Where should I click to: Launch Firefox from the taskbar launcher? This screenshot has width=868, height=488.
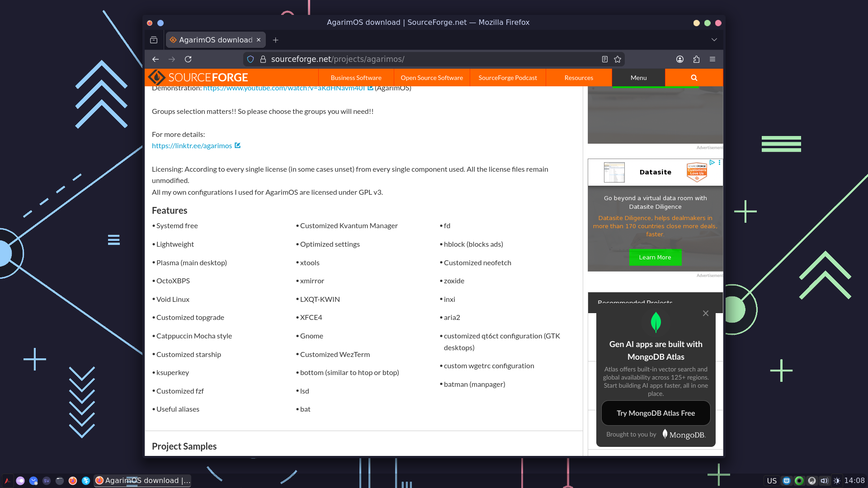pyautogui.click(x=73, y=481)
